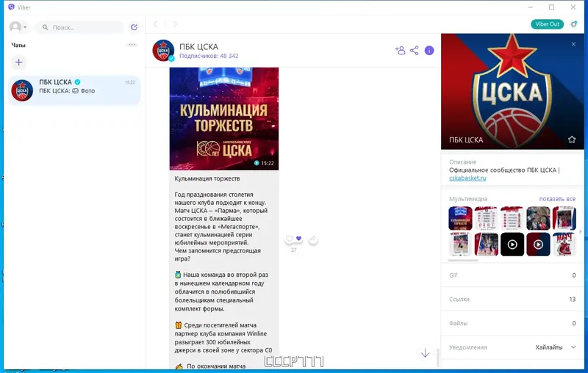Open the GIF row
Viewport: 588px width, 373px height.
[x=512, y=275]
